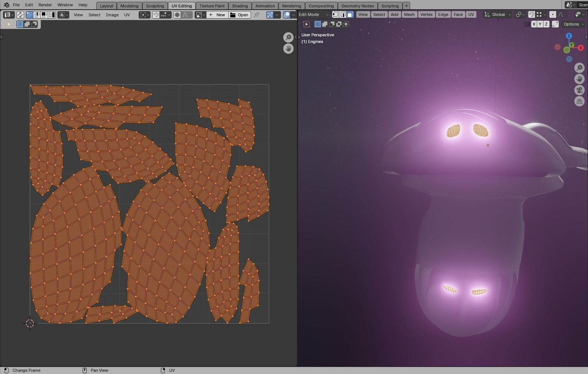The height and width of the screenshot is (374, 588).
Task: Select edge select mode in 3D viewport
Action: click(343, 14)
